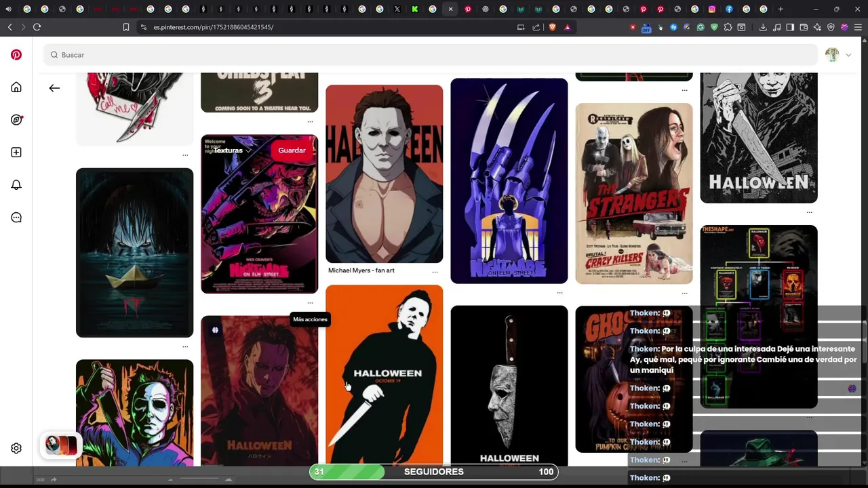Open Brave Shields lion icon
This screenshot has width=868, height=488.
click(552, 27)
